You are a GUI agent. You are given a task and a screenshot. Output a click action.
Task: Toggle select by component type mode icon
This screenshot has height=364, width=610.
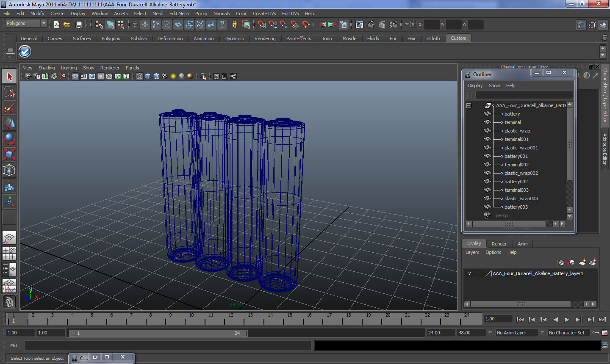[x=121, y=25]
